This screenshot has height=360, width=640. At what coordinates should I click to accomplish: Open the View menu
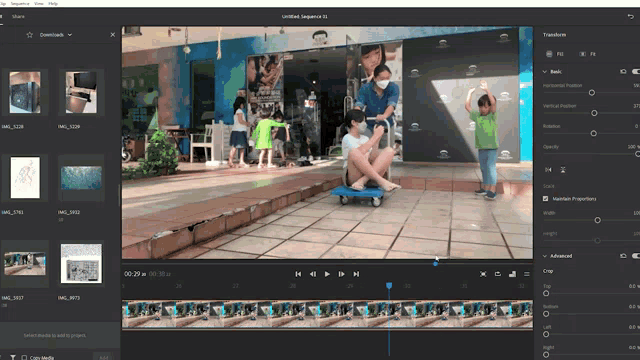pos(39,3)
